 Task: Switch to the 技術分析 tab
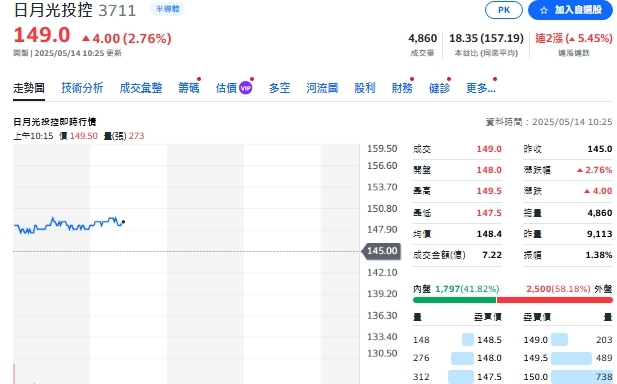[x=82, y=88]
